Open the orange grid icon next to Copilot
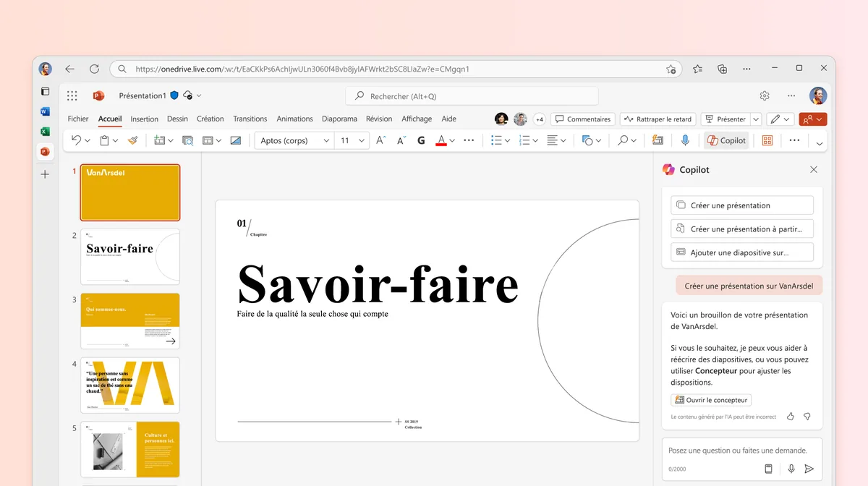868x486 pixels. click(767, 140)
